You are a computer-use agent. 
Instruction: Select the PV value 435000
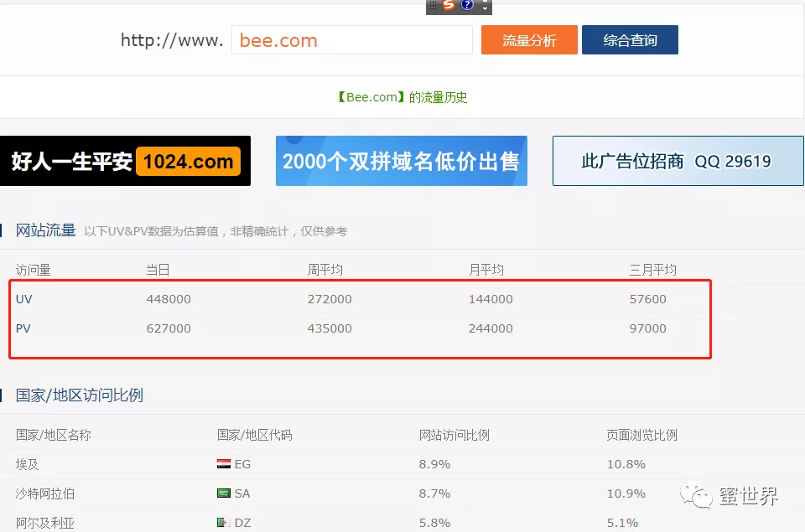(x=330, y=328)
